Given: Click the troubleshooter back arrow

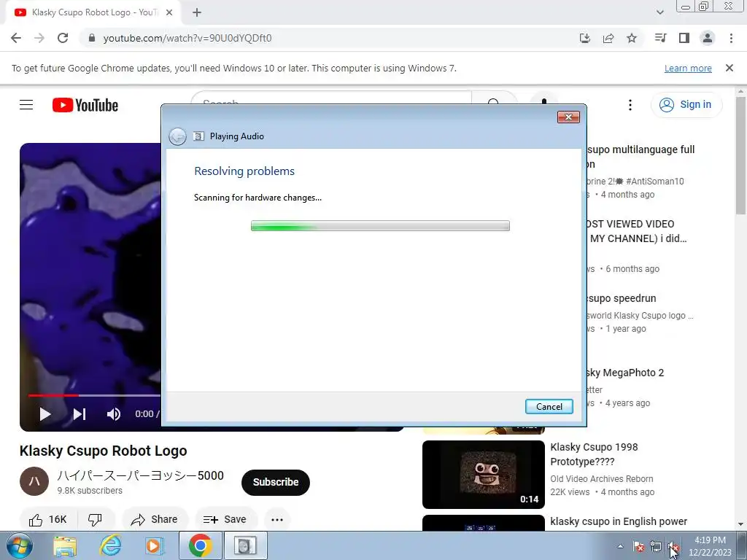Looking at the screenshot, I should 177,136.
